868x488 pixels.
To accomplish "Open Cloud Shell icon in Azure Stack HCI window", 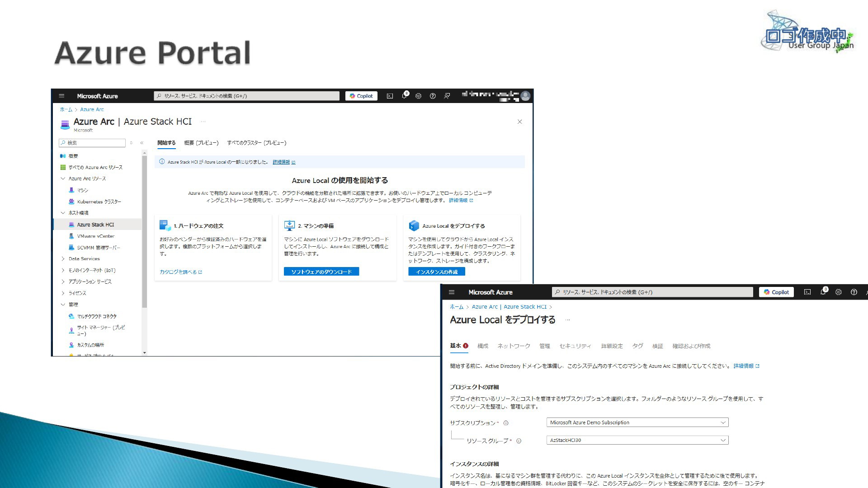I will 390,96.
